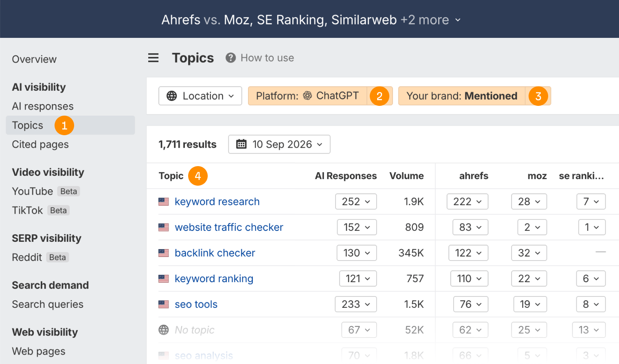Open Web pages in the sidebar
The image size is (619, 364).
click(x=39, y=351)
